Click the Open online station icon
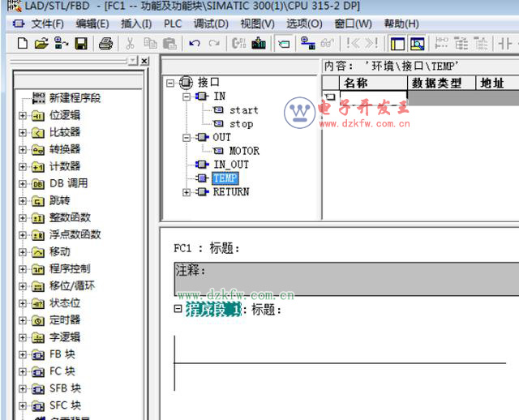 pos(62,43)
